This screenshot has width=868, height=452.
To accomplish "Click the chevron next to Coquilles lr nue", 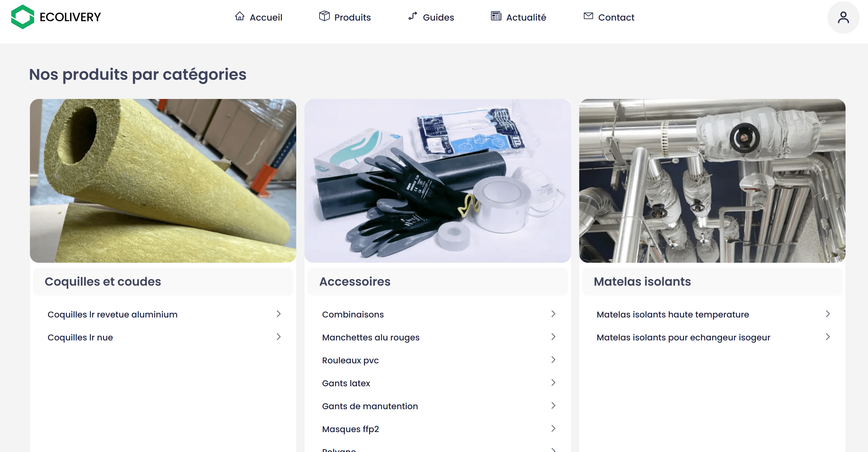I will coord(279,337).
